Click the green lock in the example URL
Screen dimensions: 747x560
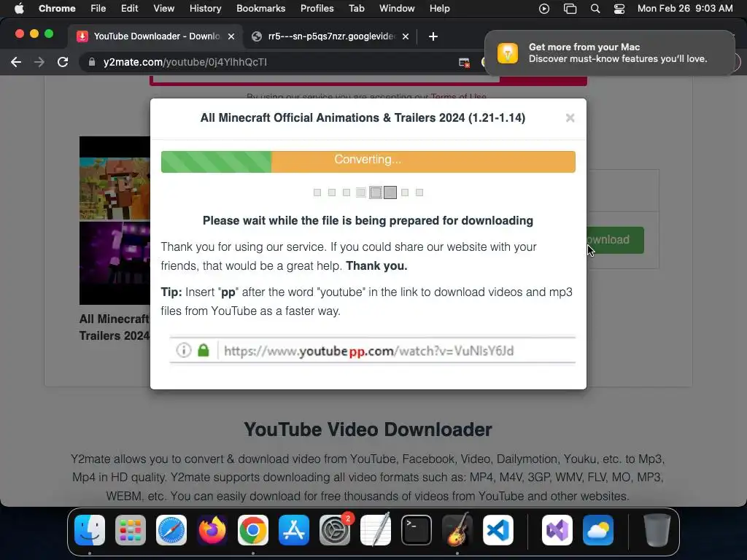pyautogui.click(x=204, y=351)
